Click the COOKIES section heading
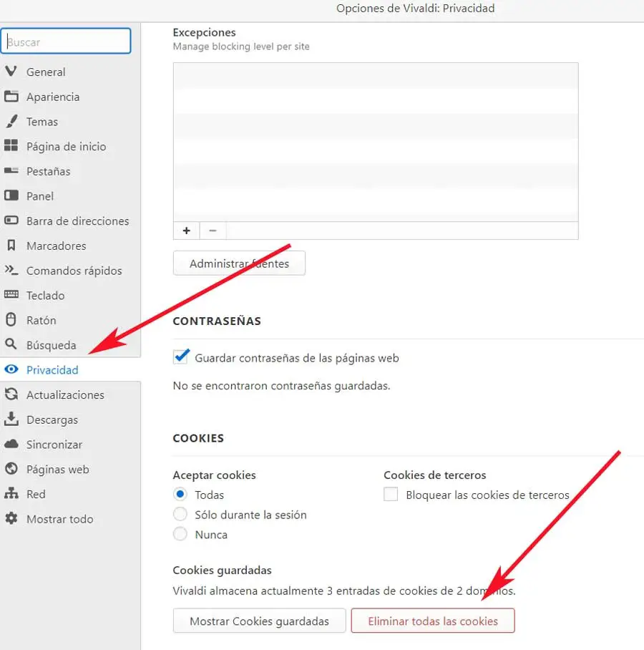This screenshot has height=650, width=644. coord(198,438)
